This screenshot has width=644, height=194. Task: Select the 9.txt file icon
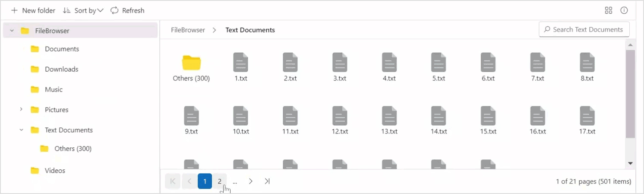tap(191, 115)
